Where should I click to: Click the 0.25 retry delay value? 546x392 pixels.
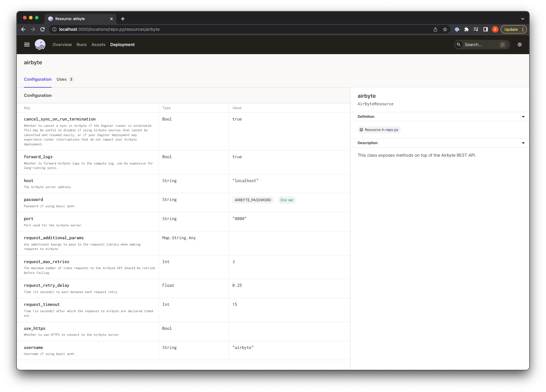[x=237, y=285]
